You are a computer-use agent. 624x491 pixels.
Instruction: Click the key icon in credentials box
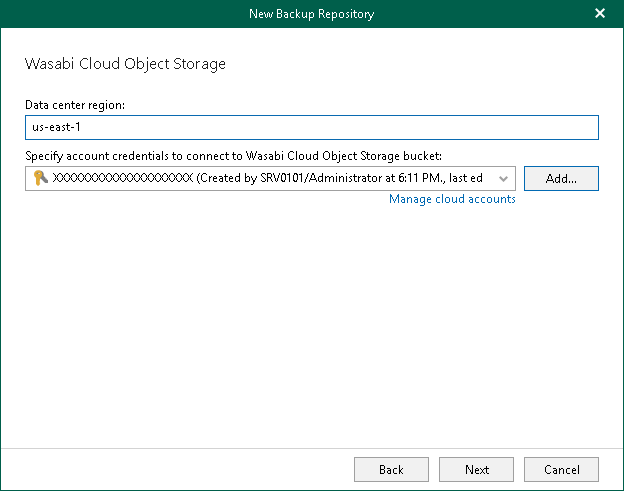click(x=41, y=178)
